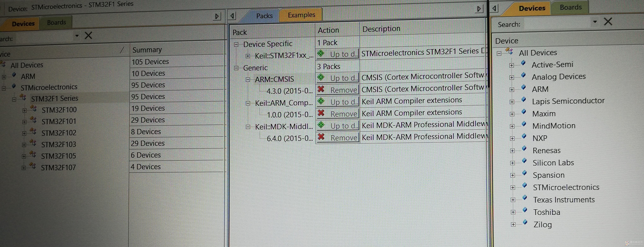The image size is (644, 247).
Task: Click Up to date for Keil::MDK-Middleware
Action: tap(338, 126)
